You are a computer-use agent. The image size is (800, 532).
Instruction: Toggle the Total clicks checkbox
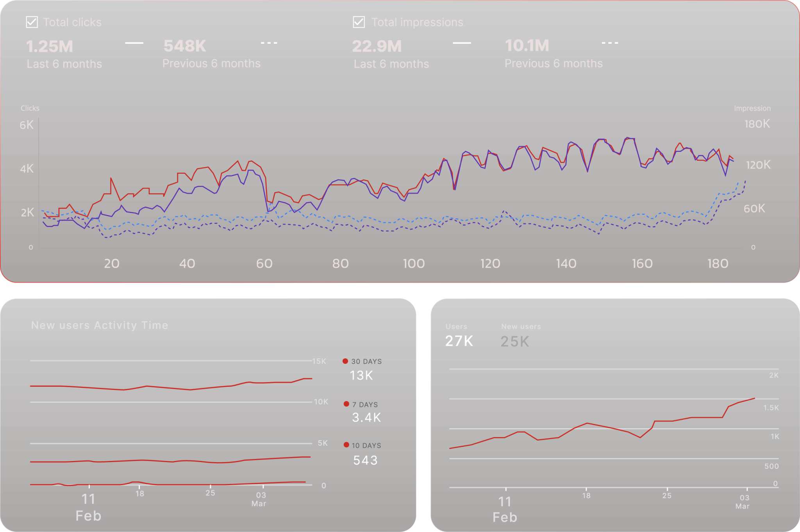click(32, 22)
